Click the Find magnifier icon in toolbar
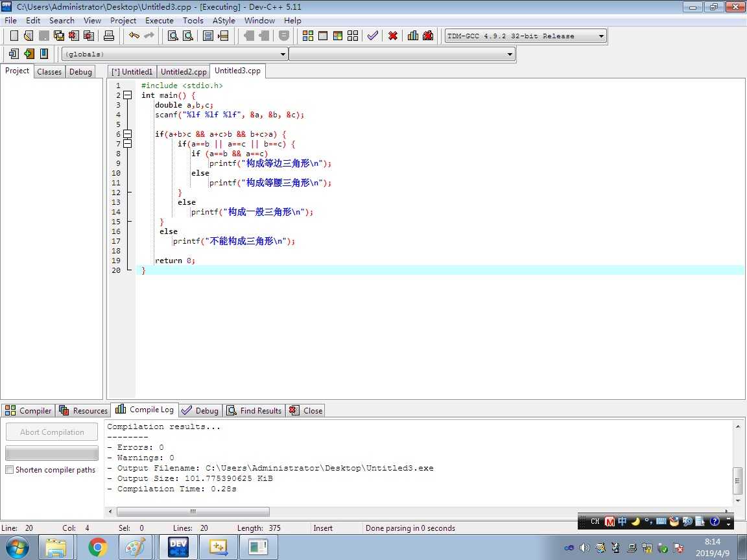Image resolution: width=747 pixels, height=560 pixels. click(x=173, y=36)
